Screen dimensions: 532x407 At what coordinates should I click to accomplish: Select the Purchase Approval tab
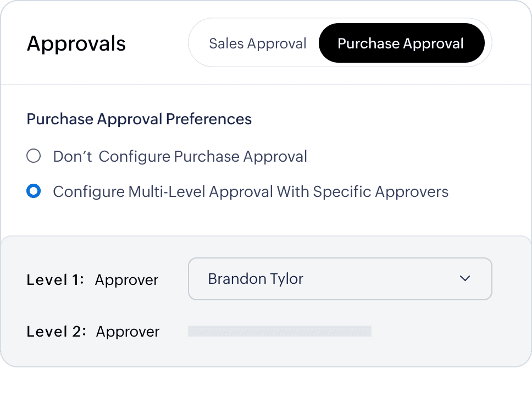401,44
